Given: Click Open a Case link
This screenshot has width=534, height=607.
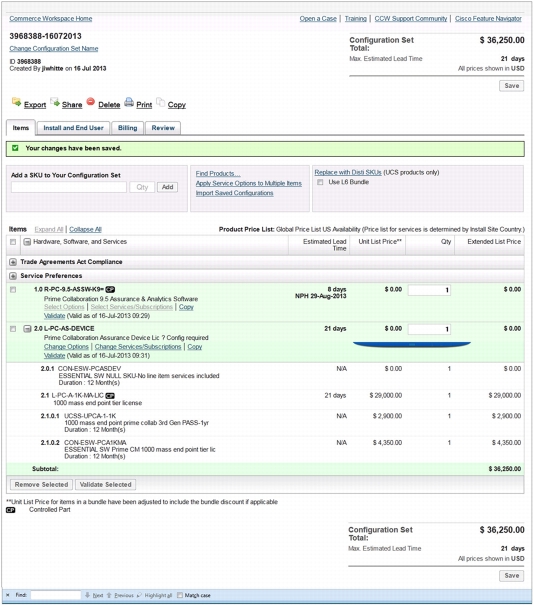Looking at the screenshot, I should (x=318, y=19).
